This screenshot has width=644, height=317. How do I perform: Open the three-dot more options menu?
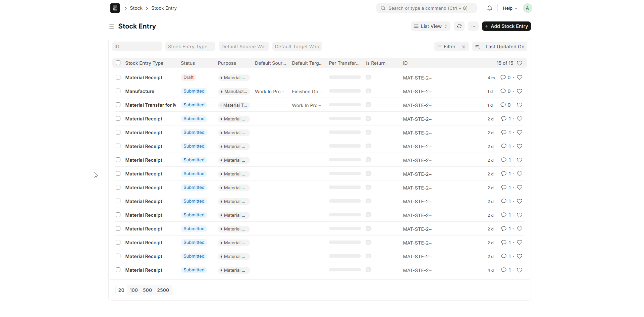pos(473,26)
